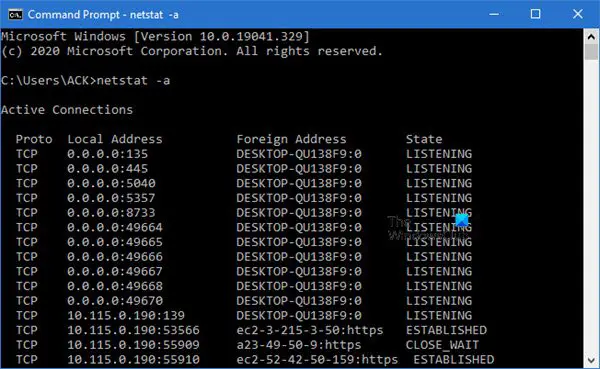Click the 'Command Prompt - netstat -a' title text
Viewport: 600px width, 369px height.
pyautogui.click(x=103, y=15)
